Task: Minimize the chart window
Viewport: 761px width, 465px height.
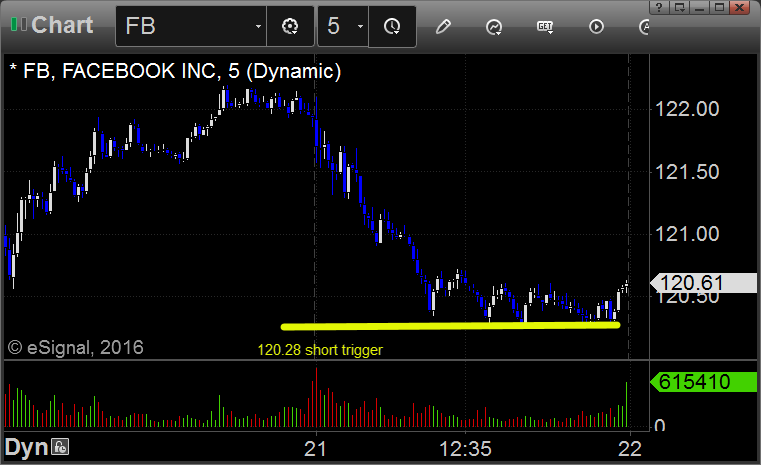Action: coord(699,7)
